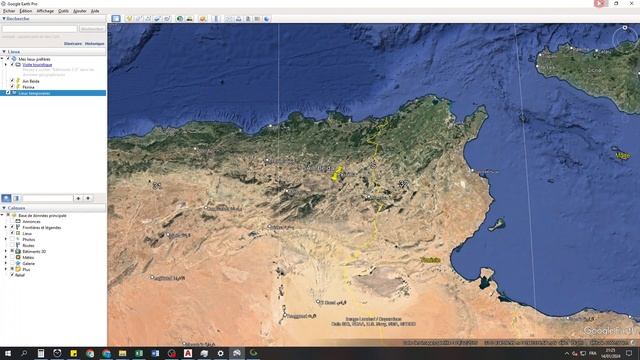The image size is (640, 360).
Task: Expand Frontières et légendes layer node
Action: click(6, 227)
